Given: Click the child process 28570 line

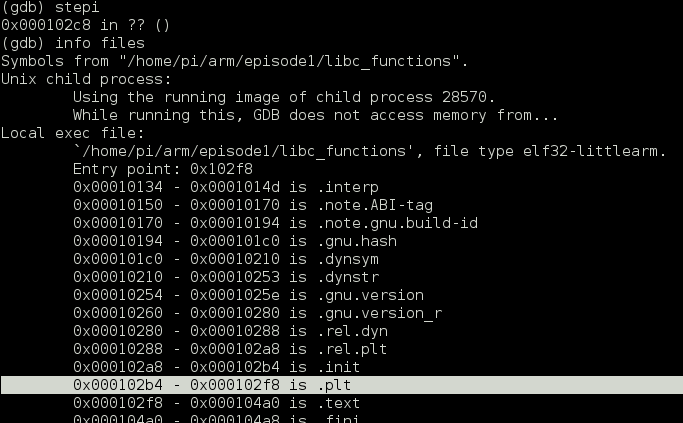Looking at the screenshot, I should [284, 97].
